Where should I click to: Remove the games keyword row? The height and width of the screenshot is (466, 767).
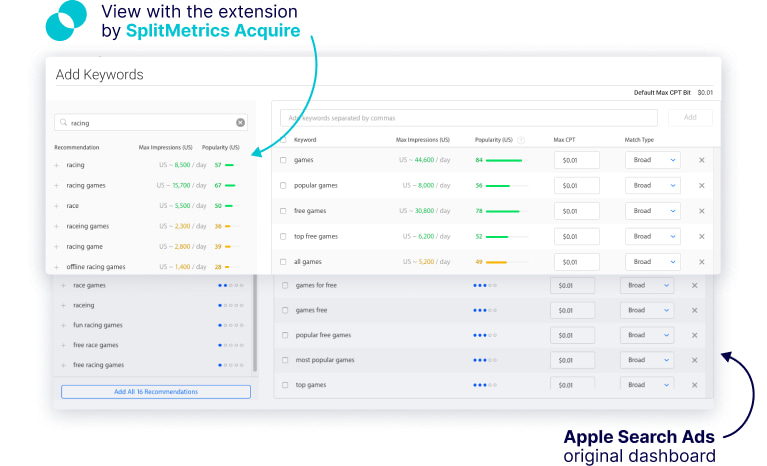pyautogui.click(x=701, y=160)
